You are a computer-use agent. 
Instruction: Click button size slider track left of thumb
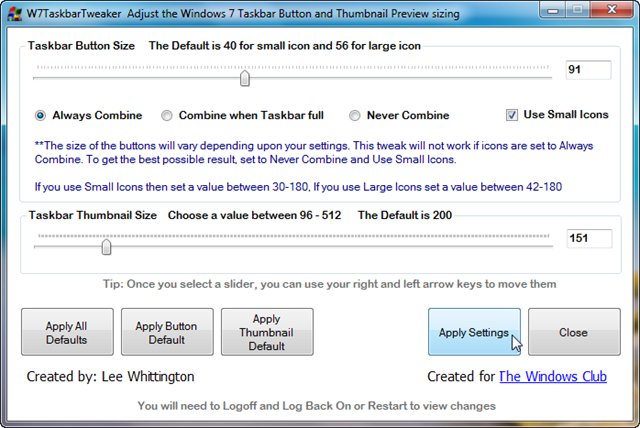coord(140,78)
